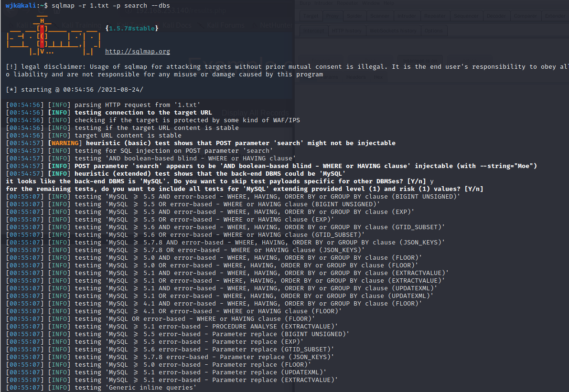Viewport: 569px width, 392px height.
Task: Click 'testing connection to the target URL' line
Action: coord(109,112)
